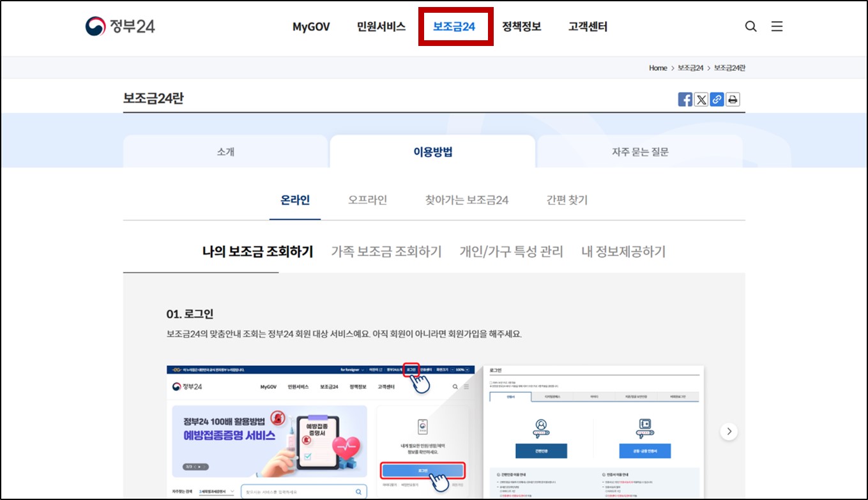Click the 정부24 logo in header
Screen dimensions: 868x500
(120, 26)
